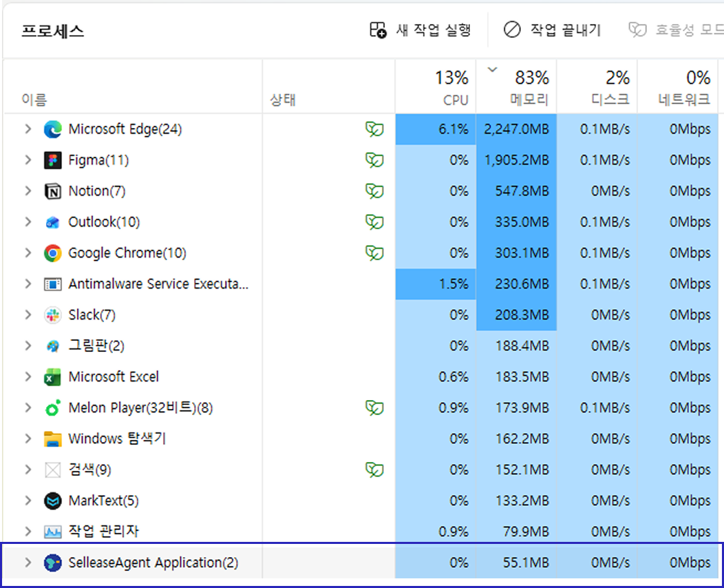This screenshot has width=724, height=588.
Task: Sort by the 메모리 column header
Action: click(516, 86)
